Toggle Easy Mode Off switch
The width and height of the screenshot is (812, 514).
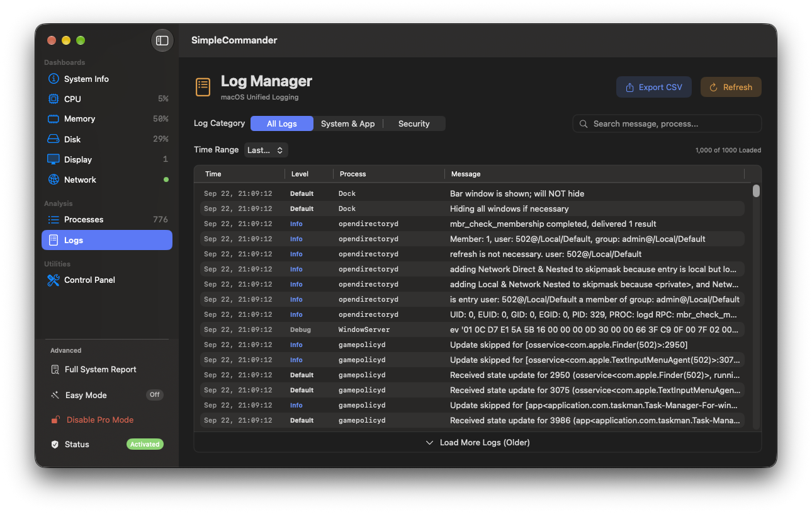coord(155,395)
